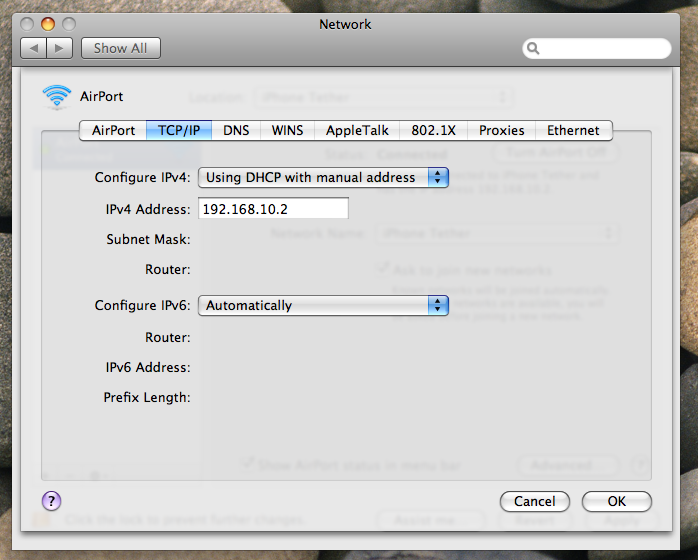
Task: Confirm settings with the OK button
Action: [x=616, y=501]
